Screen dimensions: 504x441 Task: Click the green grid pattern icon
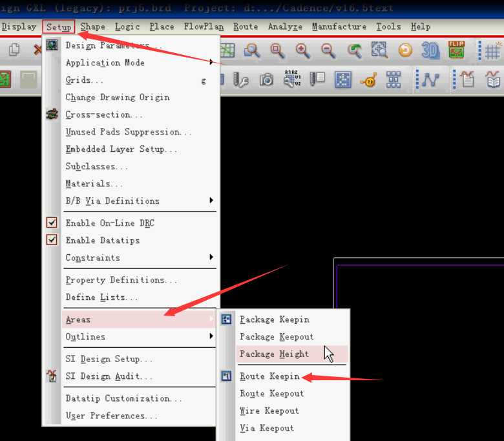[x=227, y=50]
